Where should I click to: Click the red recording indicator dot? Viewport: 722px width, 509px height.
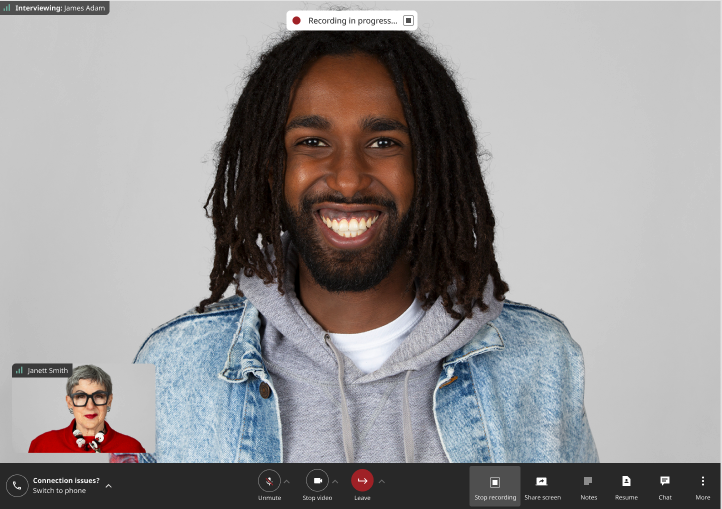point(297,21)
